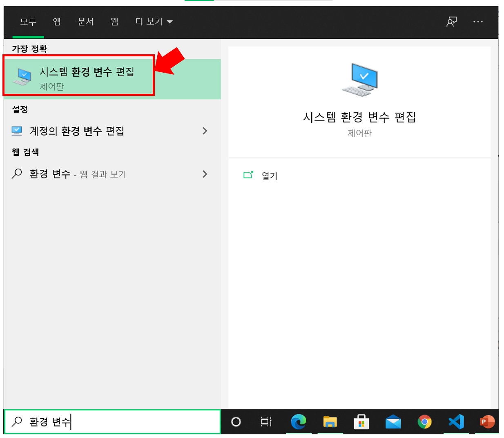This screenshot has width=504, height=438.
Task: Click the 웹 검색 section heading
Action: coord(25,152)
